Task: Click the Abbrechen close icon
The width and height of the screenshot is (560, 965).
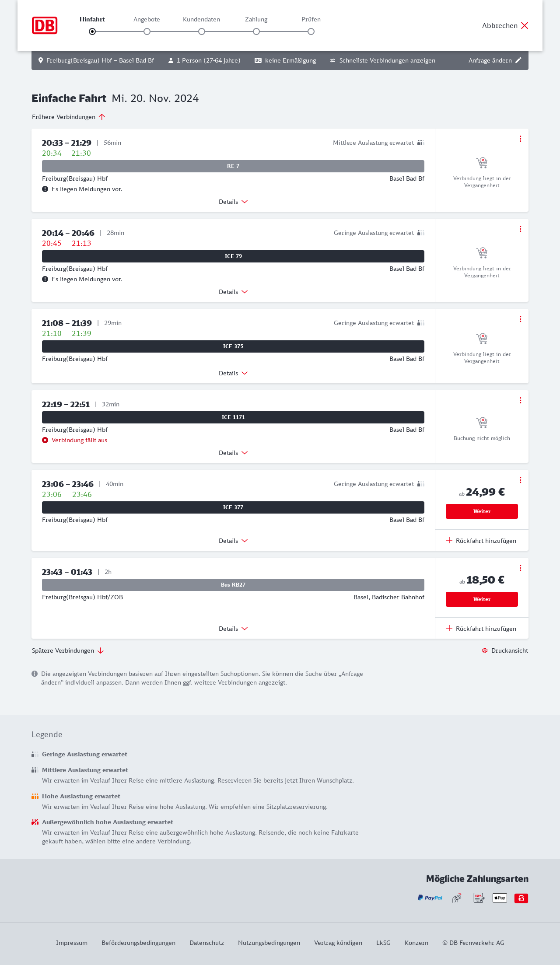Action: [525, 25]
